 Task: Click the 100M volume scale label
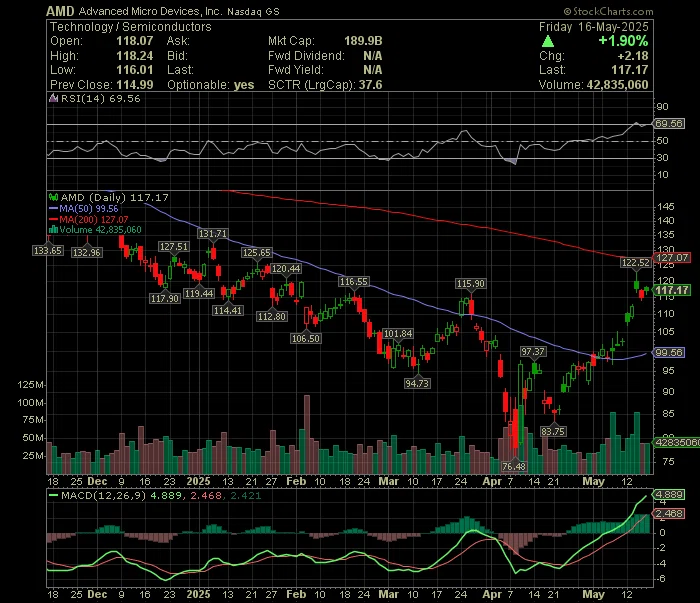30,403
